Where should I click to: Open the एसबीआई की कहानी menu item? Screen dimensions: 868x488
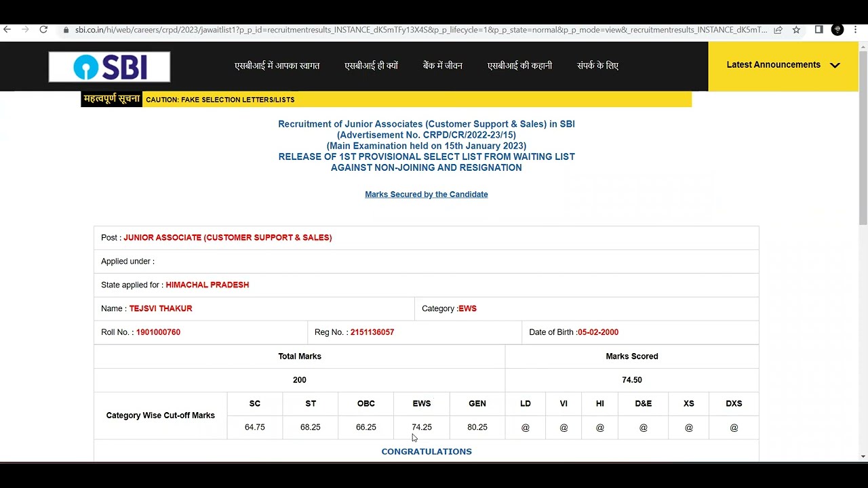(x=519, y=66)
